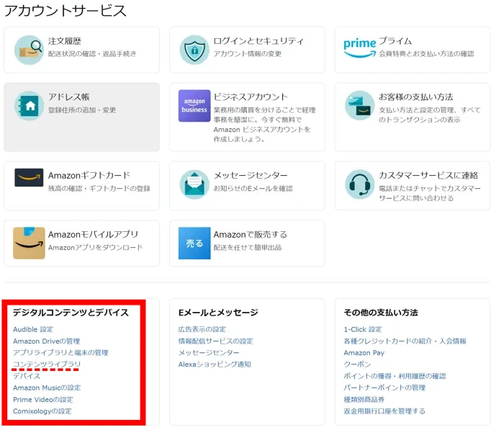
Task: Open the Audible 設定 link
Action: 33,329
